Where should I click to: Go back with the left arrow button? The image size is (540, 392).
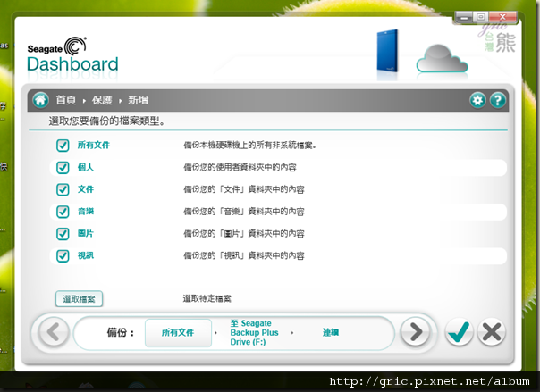click(54, 332)
